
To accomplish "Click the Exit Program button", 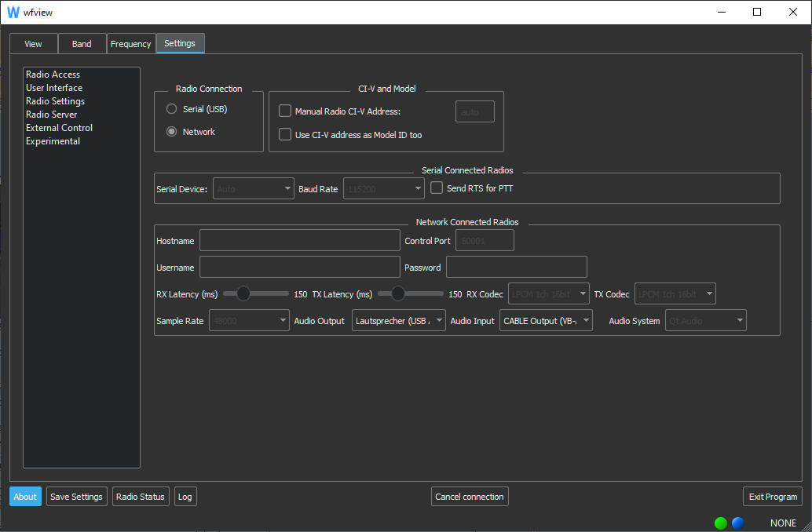I will pos(772,497).
